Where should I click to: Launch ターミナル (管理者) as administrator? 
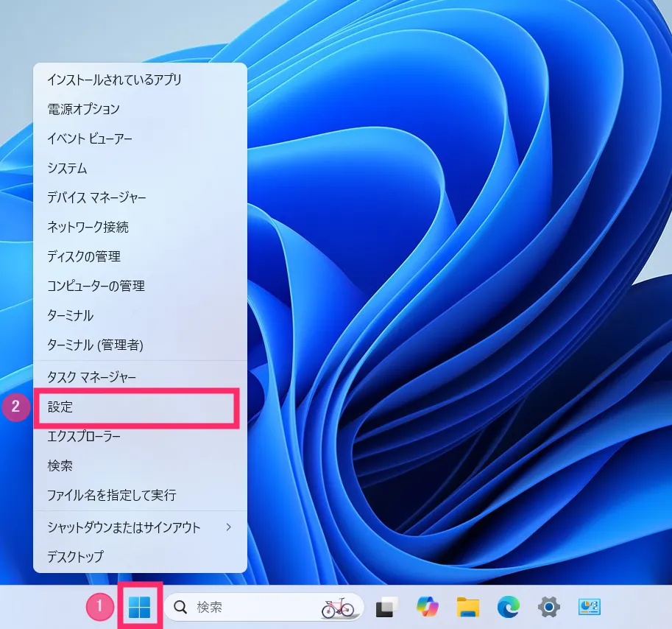140,345
